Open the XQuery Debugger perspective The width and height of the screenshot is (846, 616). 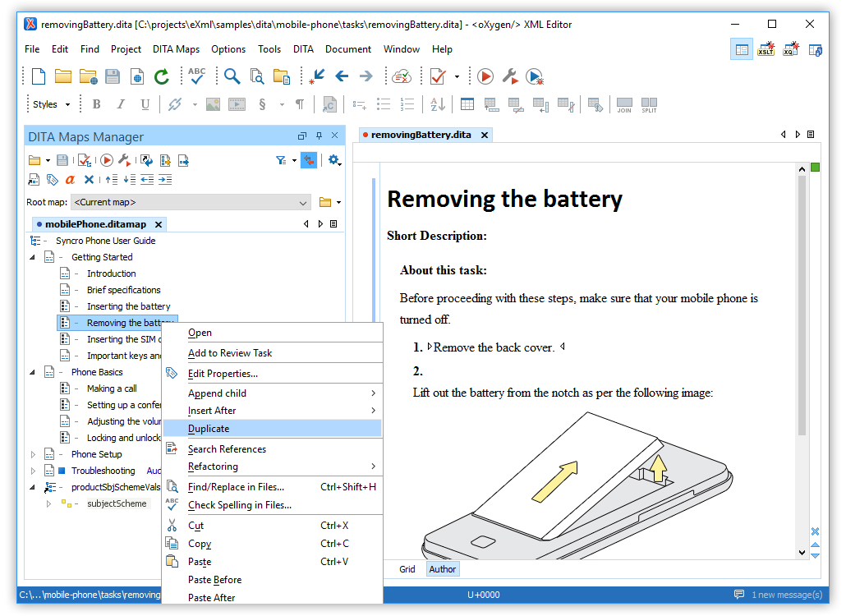click(x=790, y=49)
